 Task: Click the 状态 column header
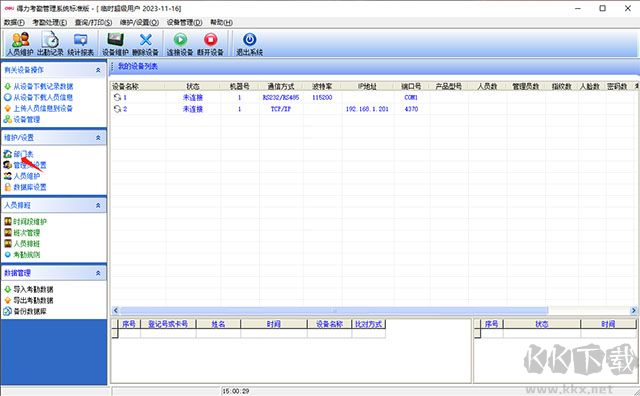(193, 86)
